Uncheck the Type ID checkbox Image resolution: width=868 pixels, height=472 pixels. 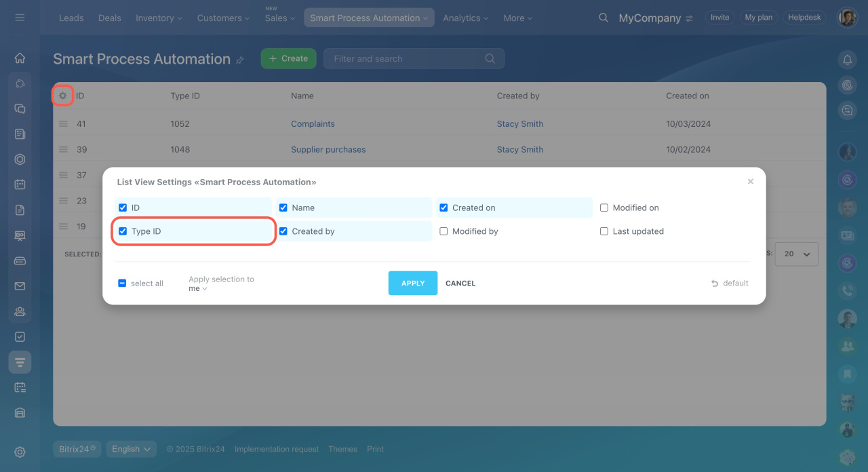123,231
